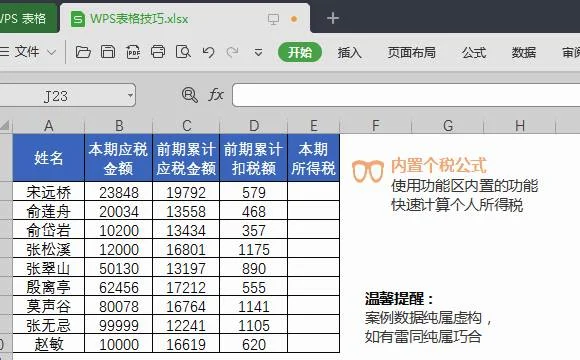Viewport: 580px width, 360px height.
Task: Expand the quick access toolbar customize arrow
Action: (x=258, y=53)
